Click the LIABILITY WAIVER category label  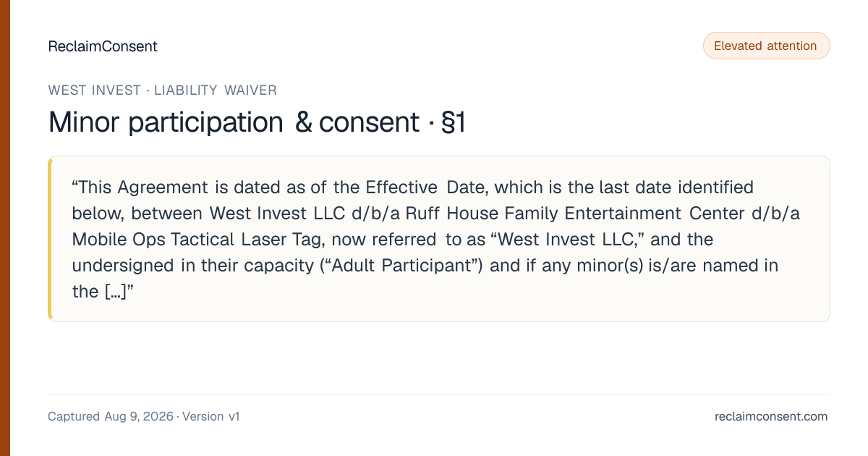click(216, 90)
